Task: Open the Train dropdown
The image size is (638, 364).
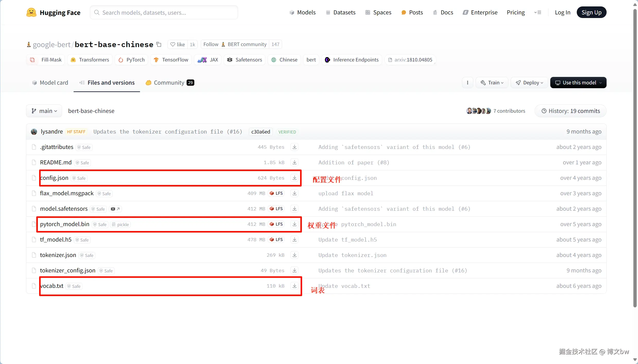Action: point(492,83)
